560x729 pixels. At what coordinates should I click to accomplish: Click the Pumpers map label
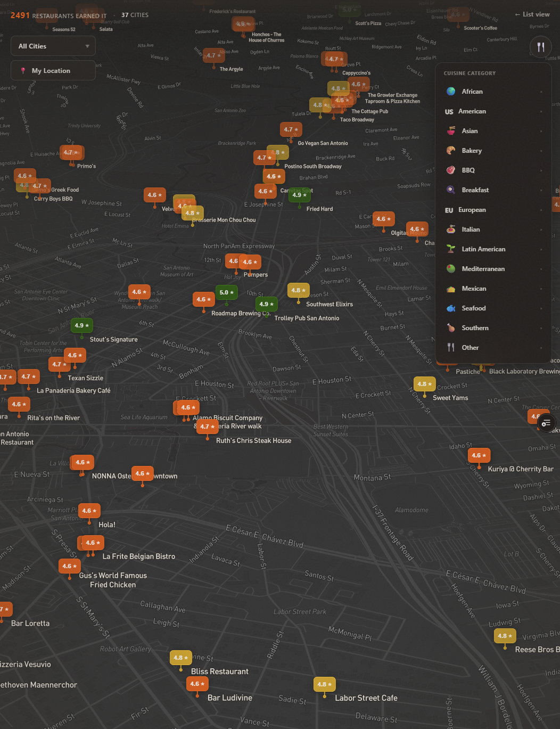click(x=256, y=275)
